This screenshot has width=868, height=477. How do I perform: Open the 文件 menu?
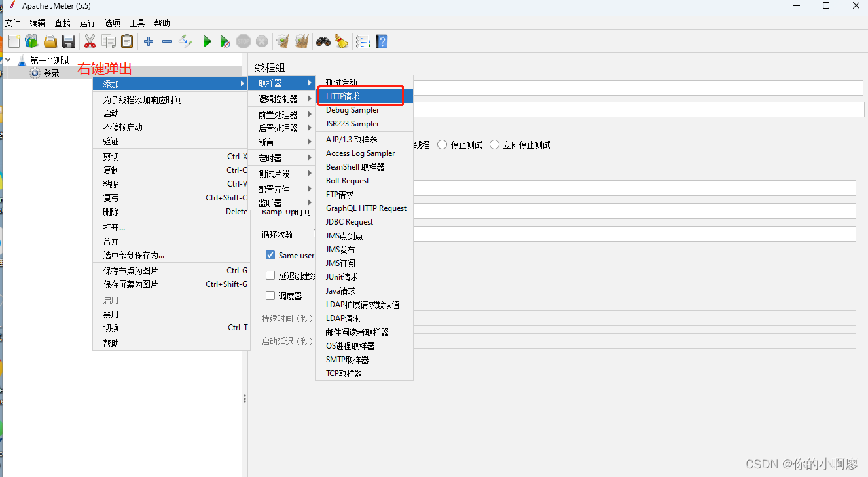point(13,23)
